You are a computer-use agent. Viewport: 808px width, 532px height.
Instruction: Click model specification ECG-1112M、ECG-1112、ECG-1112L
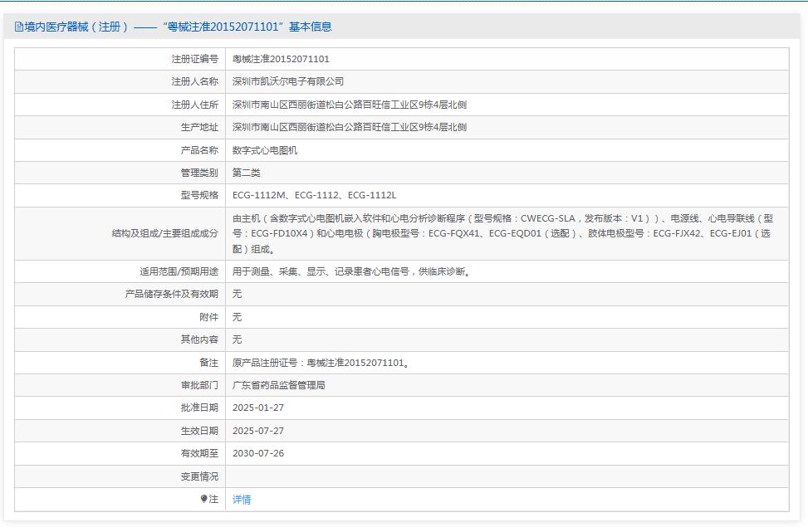(314, 195)
